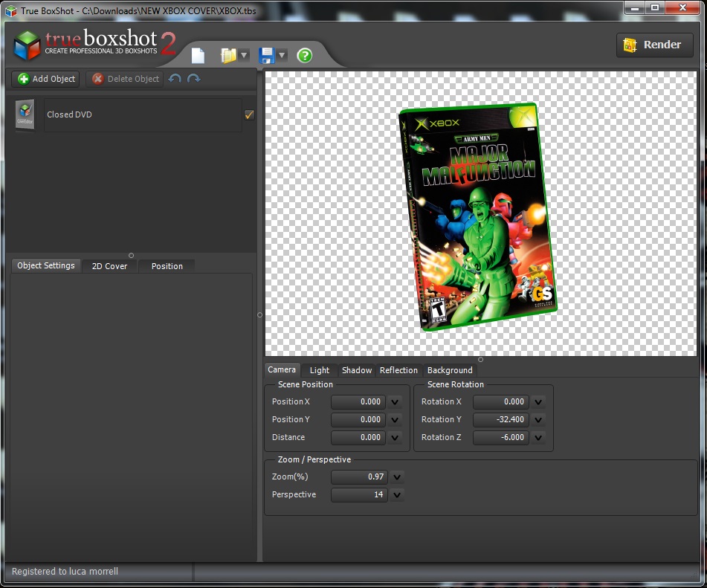This screenshot has width=707, height=588.
Task: Click the True BoxShot logo cube
Action: (27, 45)
